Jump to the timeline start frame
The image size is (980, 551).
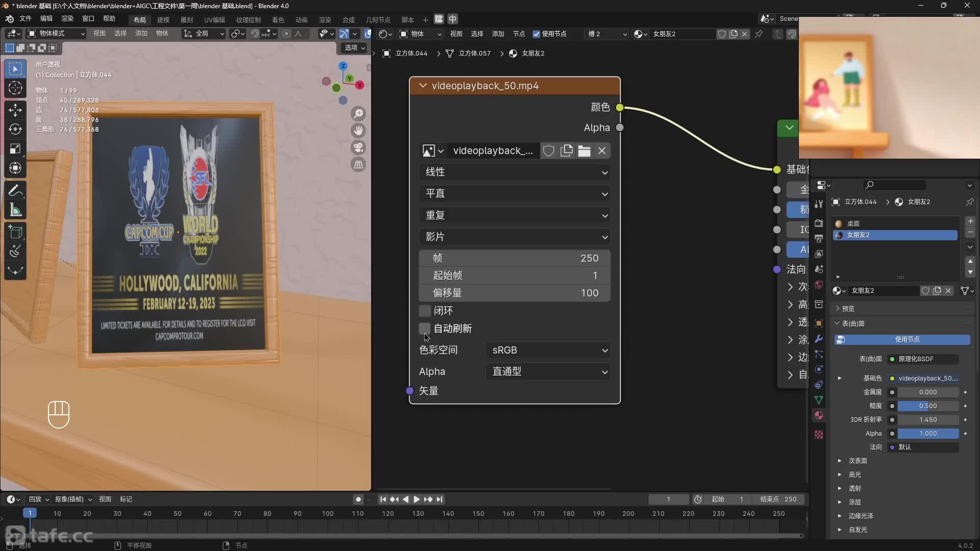coord(383,499)
